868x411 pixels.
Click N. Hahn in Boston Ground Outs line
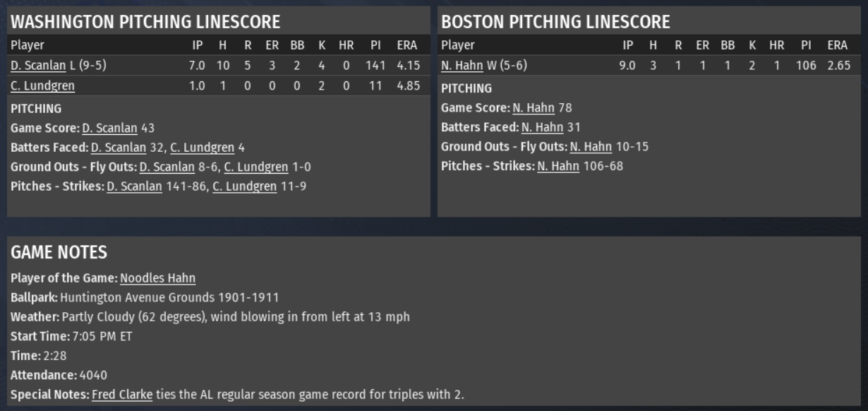[x=591, y=147]
